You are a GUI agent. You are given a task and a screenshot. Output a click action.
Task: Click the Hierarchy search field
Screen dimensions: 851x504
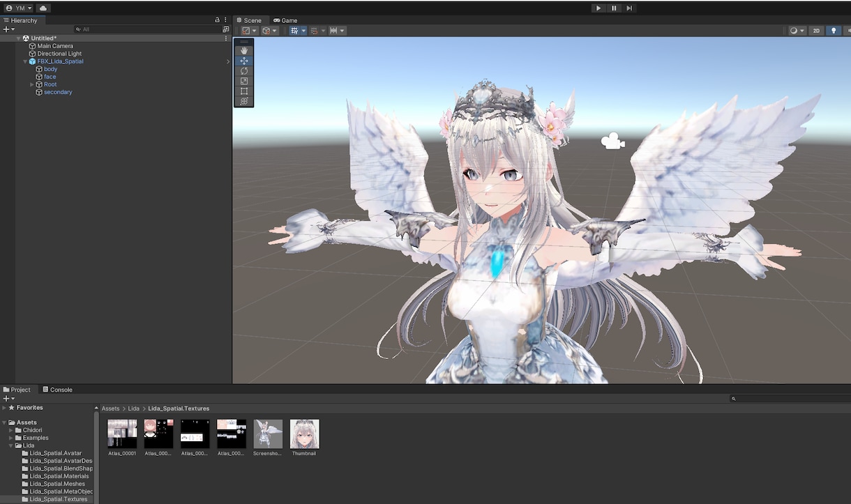(147, 29)
